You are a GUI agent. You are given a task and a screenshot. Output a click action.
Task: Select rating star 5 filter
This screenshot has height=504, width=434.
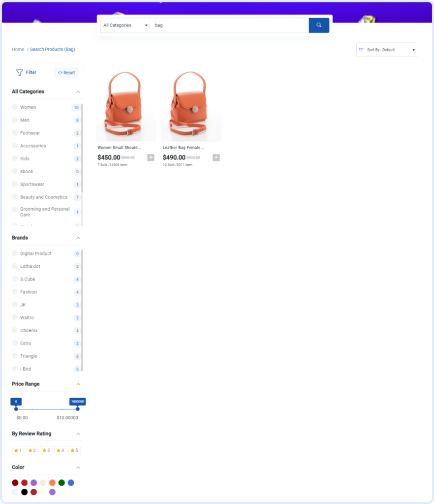click(x=74, y=450)
